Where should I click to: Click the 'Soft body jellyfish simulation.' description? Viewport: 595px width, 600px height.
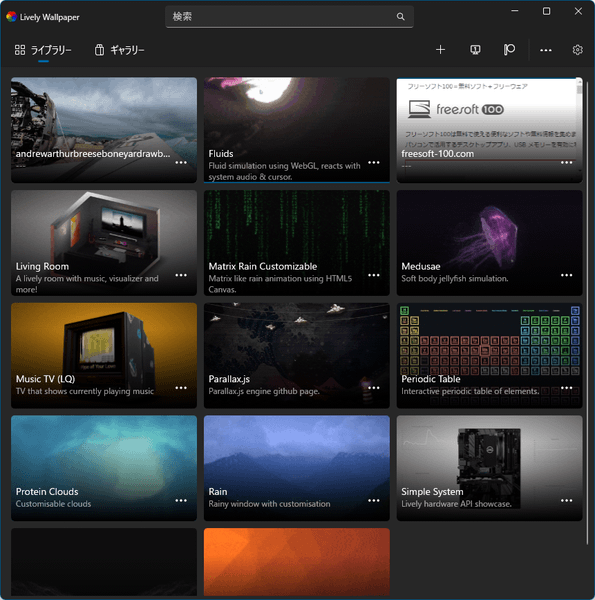tap(455, 279)
